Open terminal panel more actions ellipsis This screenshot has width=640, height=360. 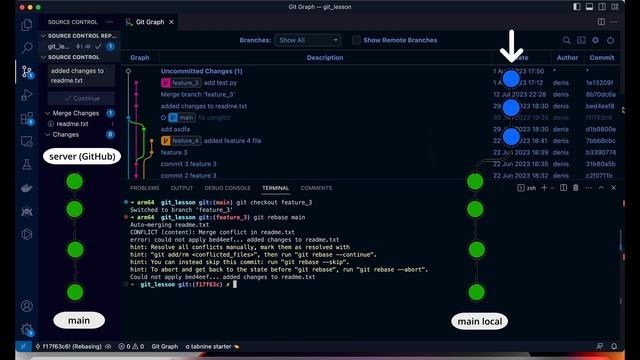click(588, 188)
